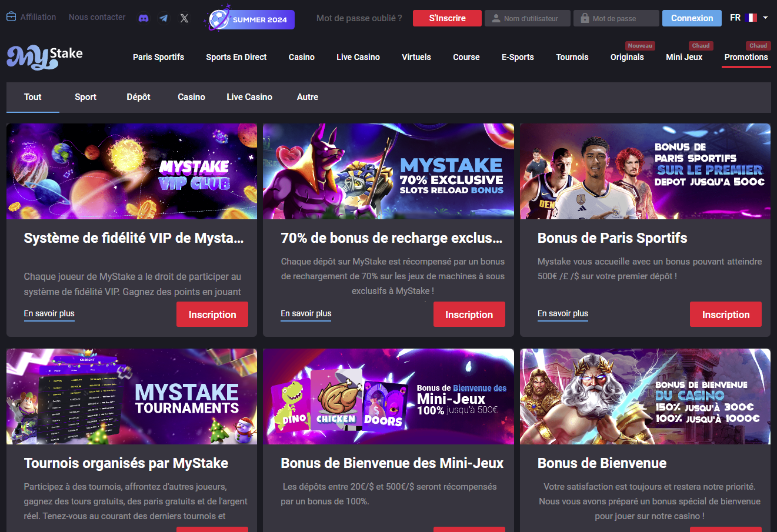Open Mot de passe oublié link
The width and height of the screenshot is (777, 532).
pos(359,18)
